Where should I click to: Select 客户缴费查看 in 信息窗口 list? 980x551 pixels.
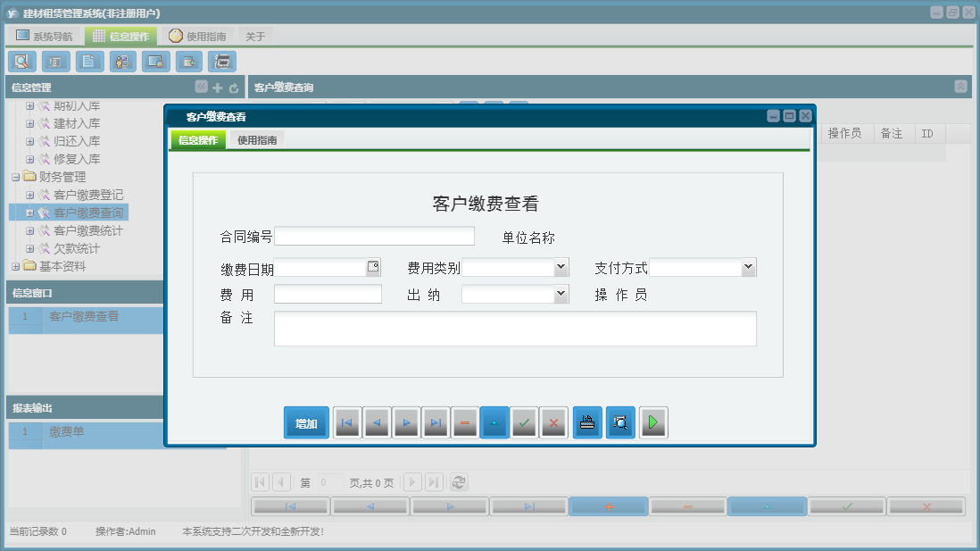pyautogui.click(x=84, y=316)
